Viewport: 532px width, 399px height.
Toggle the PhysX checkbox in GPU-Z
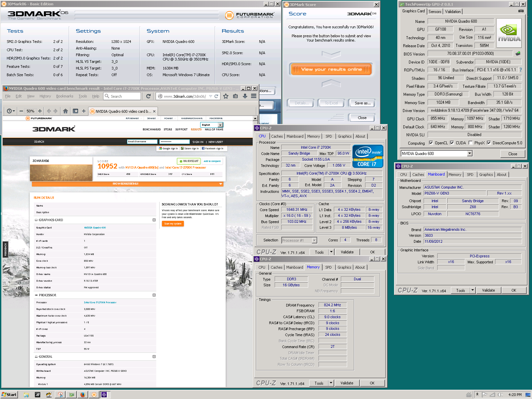tap(470, 143)
